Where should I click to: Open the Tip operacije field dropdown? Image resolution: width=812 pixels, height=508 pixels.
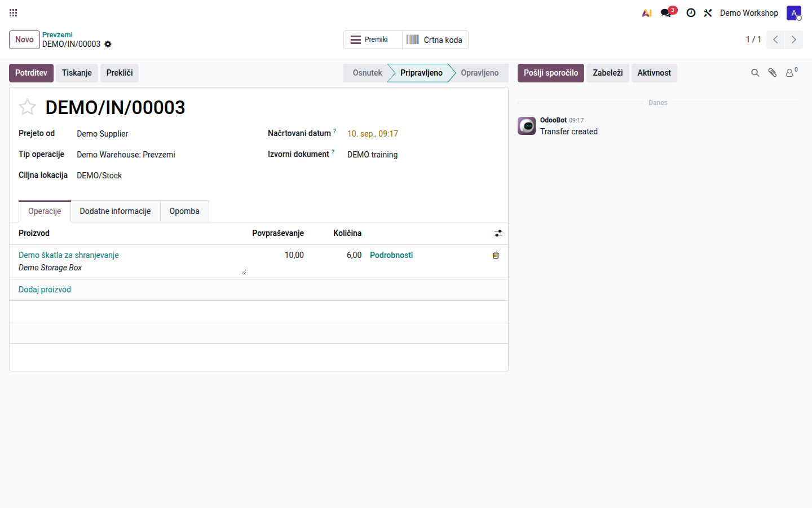point(164,155)
